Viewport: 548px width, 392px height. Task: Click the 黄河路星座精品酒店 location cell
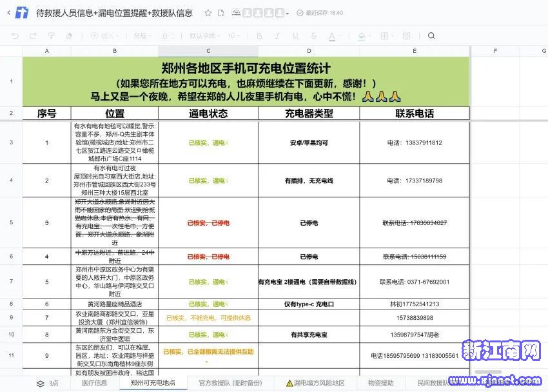click(x=115, y=304)
